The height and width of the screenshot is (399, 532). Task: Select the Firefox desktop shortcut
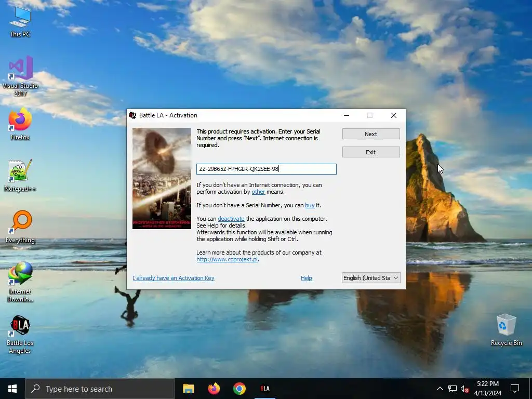(20, 125)
